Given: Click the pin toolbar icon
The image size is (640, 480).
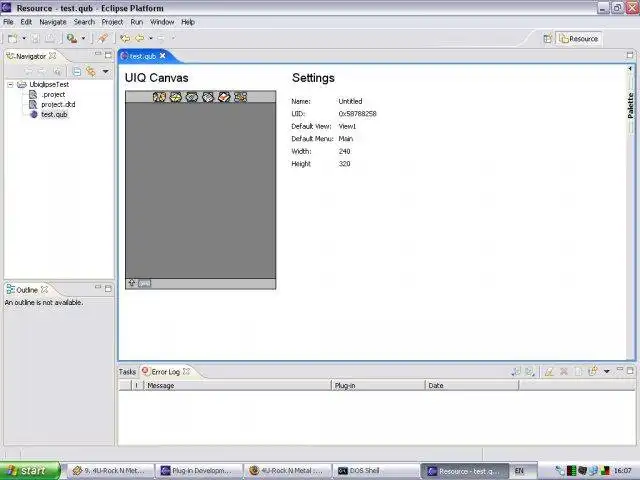Looking at the screenshot, I should click(102, 38).
